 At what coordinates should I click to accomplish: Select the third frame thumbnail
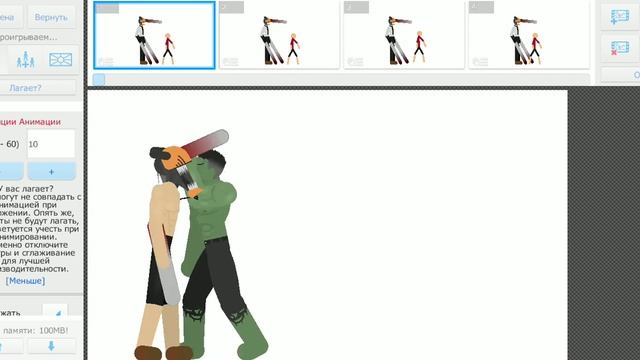tap(404, 35)
